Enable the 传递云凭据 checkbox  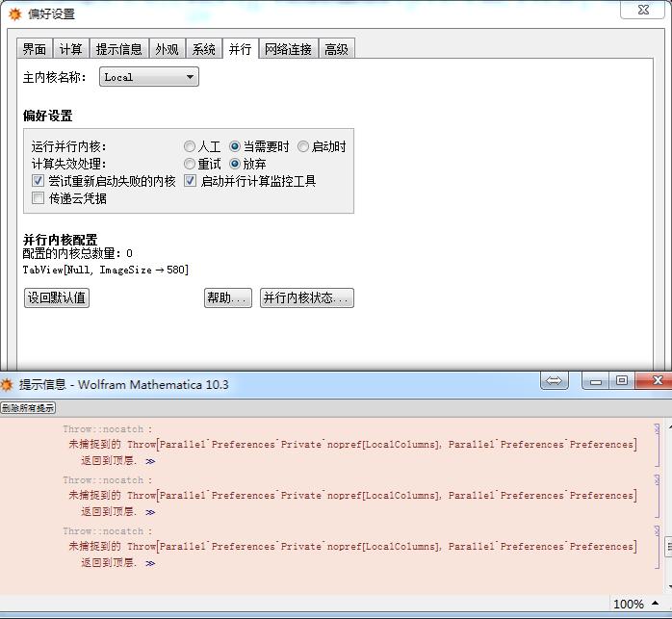pos(38,197)
